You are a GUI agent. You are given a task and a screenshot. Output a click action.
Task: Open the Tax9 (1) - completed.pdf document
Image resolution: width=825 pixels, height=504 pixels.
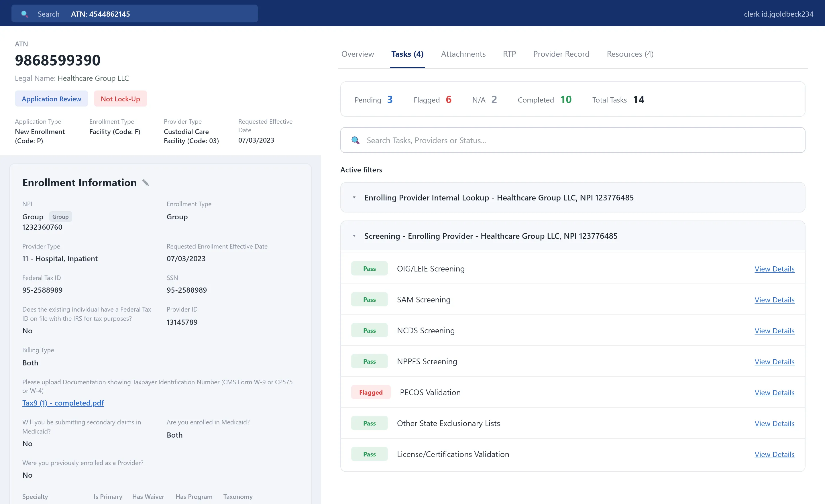[x=63, y=403]
